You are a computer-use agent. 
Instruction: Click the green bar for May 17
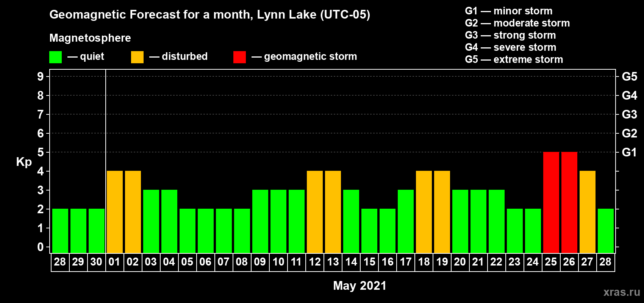(x=406, y=221)
